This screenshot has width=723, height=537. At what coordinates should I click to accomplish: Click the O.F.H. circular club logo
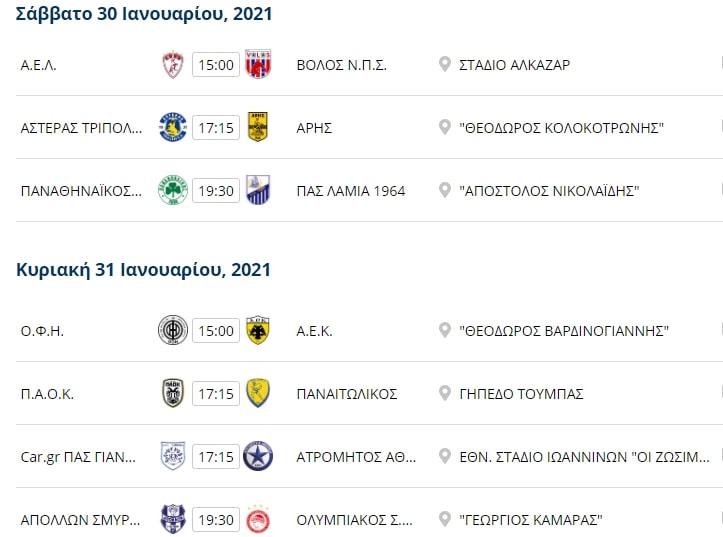point(173,330)
